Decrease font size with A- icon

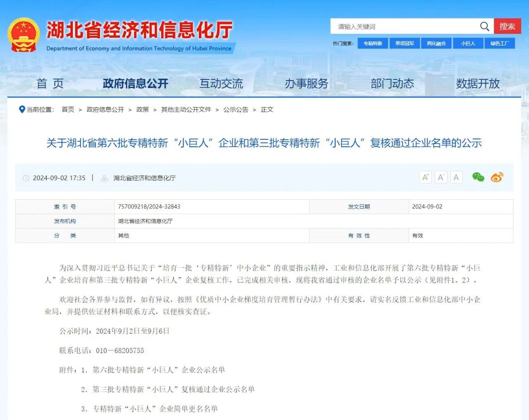[441, 177]
